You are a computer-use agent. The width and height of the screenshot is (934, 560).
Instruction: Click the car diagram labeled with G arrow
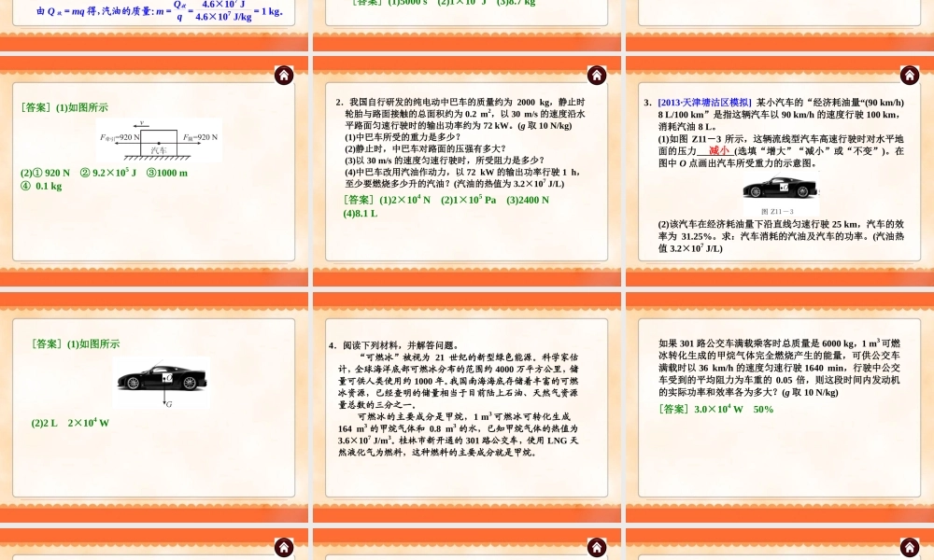[162, 379]
